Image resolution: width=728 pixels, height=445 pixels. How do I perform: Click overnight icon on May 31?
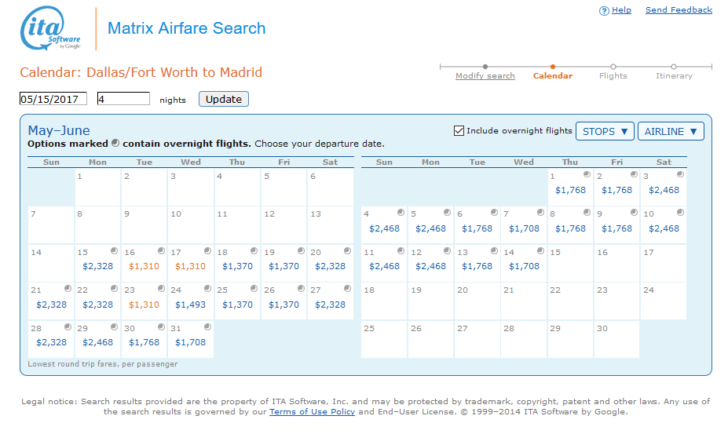208,327
